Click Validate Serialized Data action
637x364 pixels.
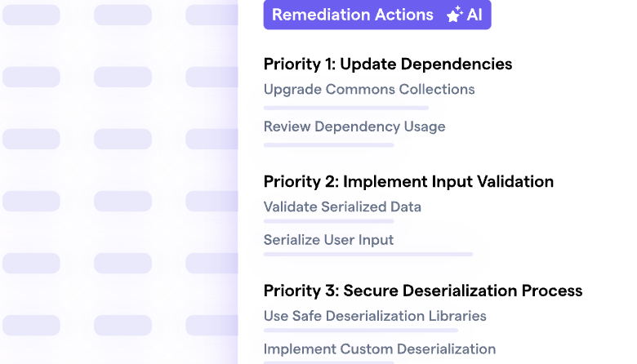(342, 207)
